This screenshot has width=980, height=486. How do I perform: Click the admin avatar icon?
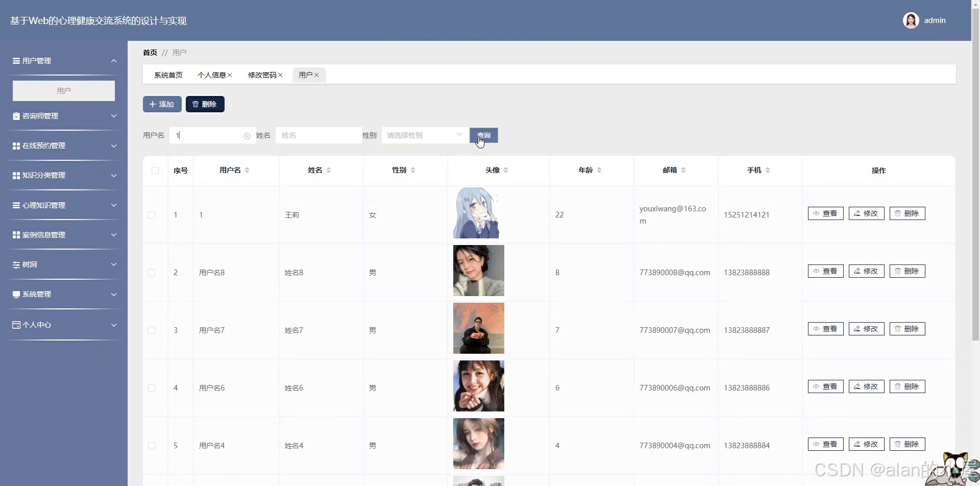[x=911, y=20]
